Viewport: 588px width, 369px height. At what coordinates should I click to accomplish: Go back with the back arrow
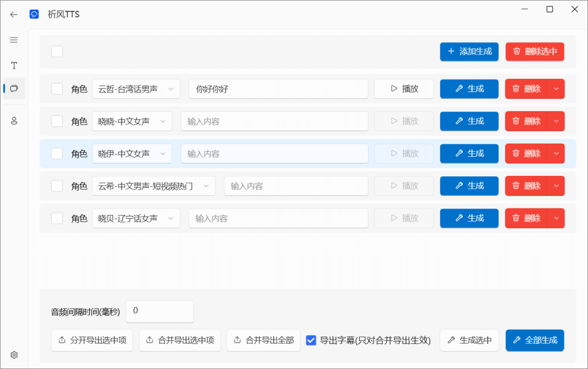14,15
